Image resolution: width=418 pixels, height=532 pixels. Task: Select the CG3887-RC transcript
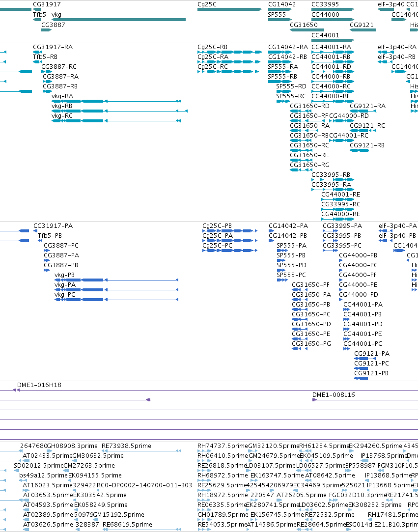pyautogui.click(x=47, y=72)
